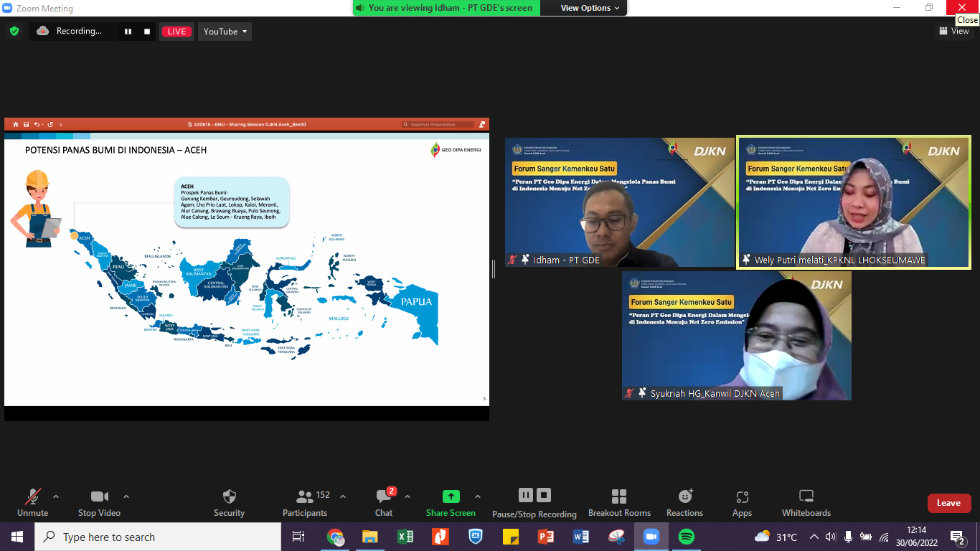
Task: Open the View layout menu
Action: point(954,31)
